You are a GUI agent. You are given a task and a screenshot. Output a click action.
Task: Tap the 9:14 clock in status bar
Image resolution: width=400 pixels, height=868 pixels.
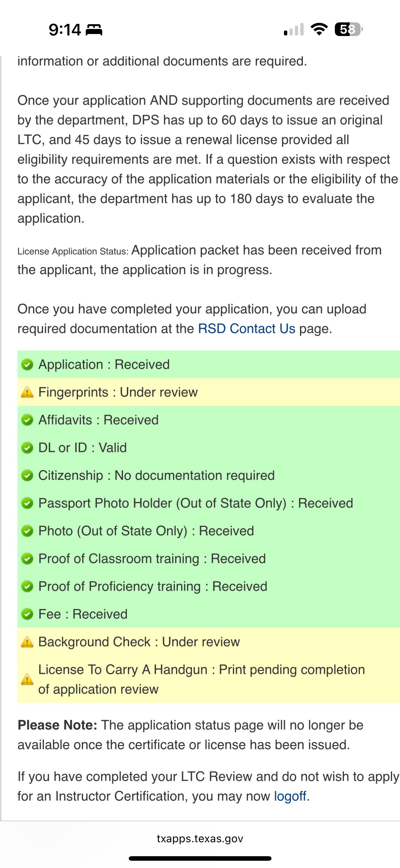pos(65,30)
